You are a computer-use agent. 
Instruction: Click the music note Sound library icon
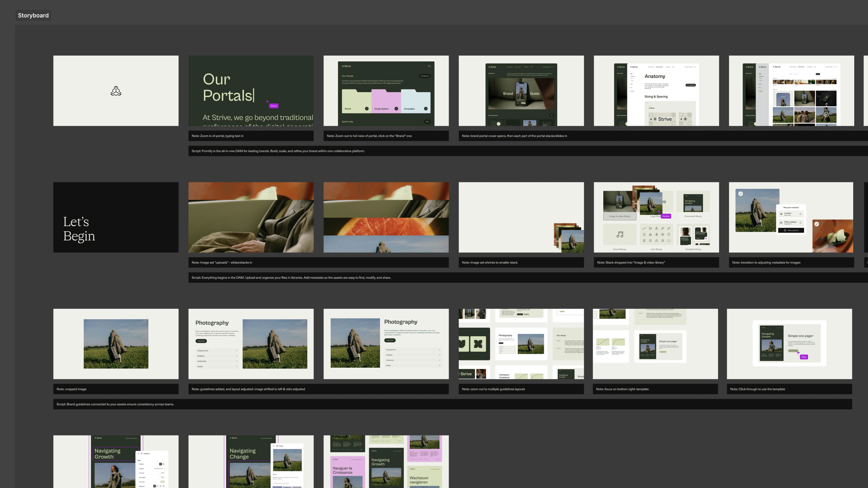coord(620,234)
